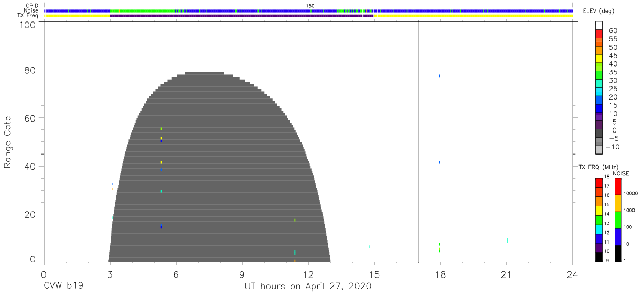Click the '24' hour tick on the UT axis

coord(573,274)
